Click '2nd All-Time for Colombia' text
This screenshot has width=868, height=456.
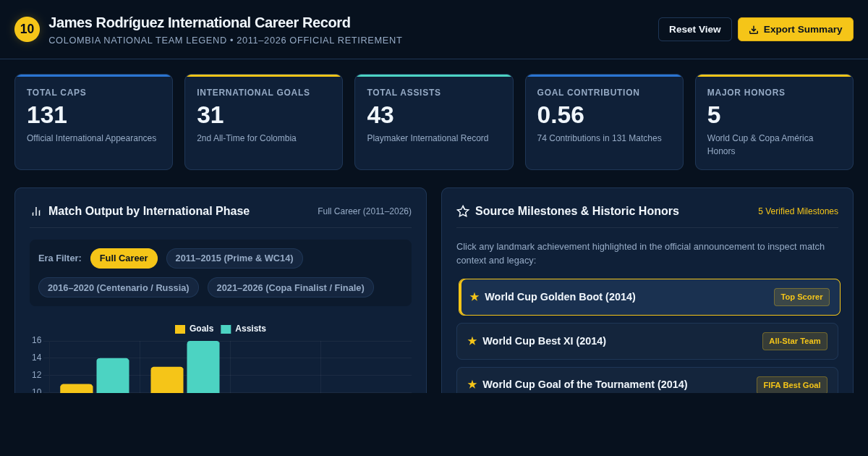click(x=247, y=138)
